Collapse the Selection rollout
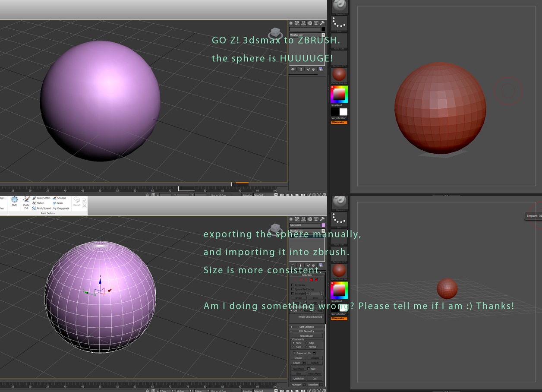The image size is (542, 392). pyautogui.click(x=307, y=275)
